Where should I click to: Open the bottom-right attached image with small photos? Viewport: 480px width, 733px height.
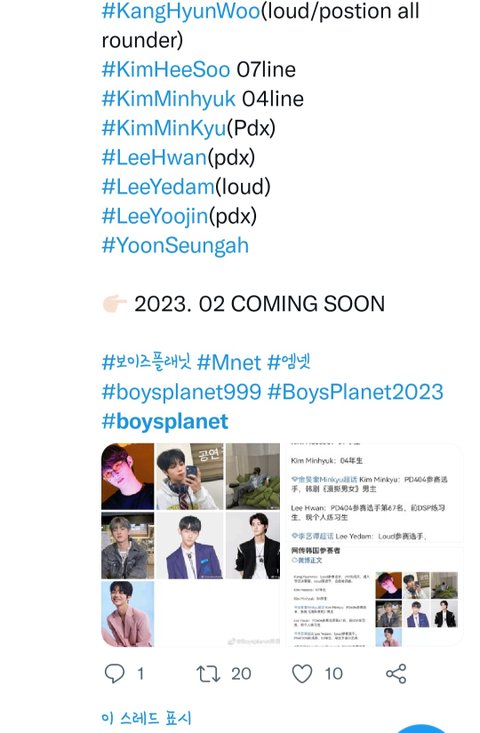pos(374,596)
